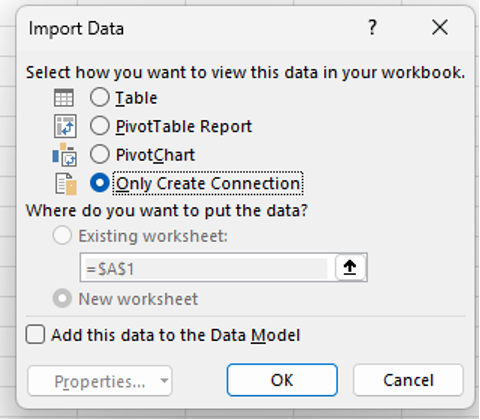
Task: Close the Import Data dialog with X
Action: pyautogui.click(x=440, y=27)
